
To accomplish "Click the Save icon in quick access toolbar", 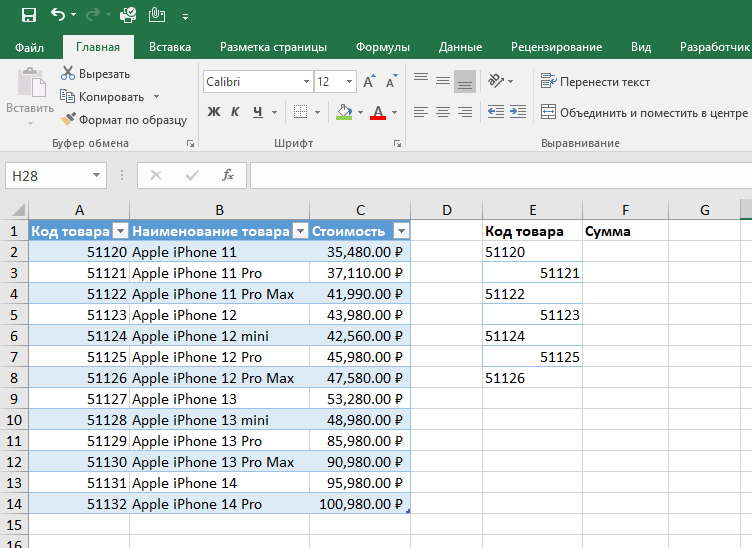I will 29,15.
